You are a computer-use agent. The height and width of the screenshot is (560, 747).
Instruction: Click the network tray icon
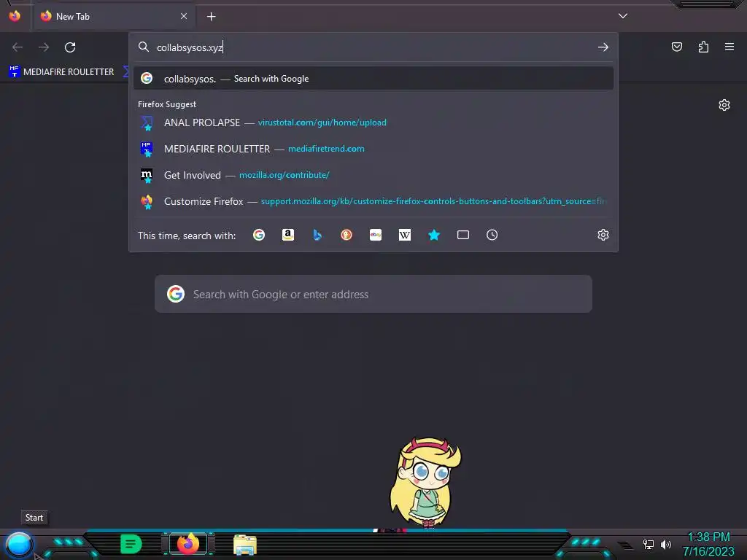point(648,544)
